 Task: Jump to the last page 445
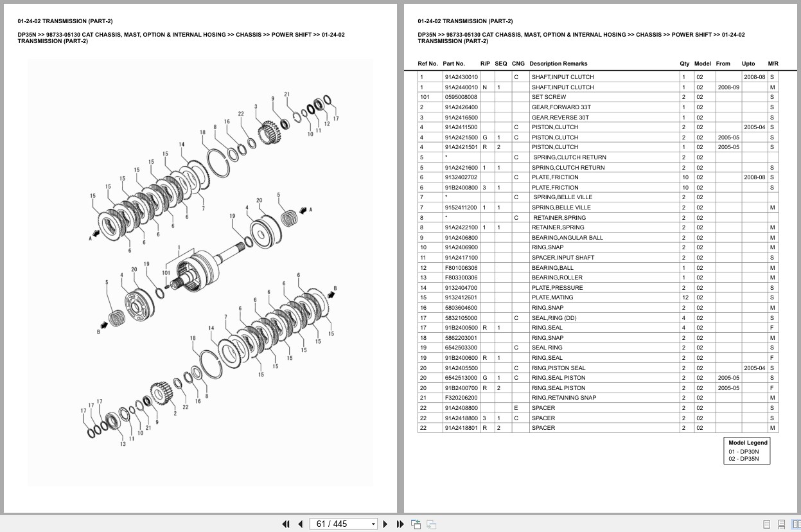[400, 524]
